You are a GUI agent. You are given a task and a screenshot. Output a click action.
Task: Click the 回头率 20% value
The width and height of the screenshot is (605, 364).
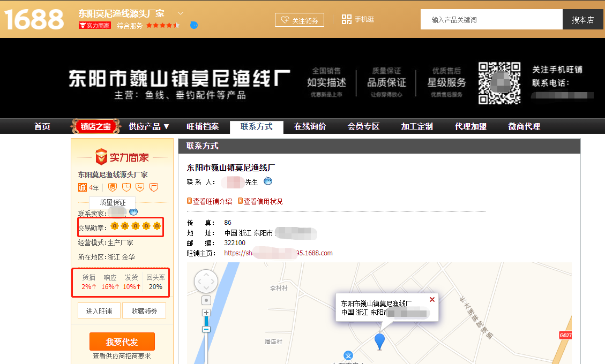click(x=155, y=286)
